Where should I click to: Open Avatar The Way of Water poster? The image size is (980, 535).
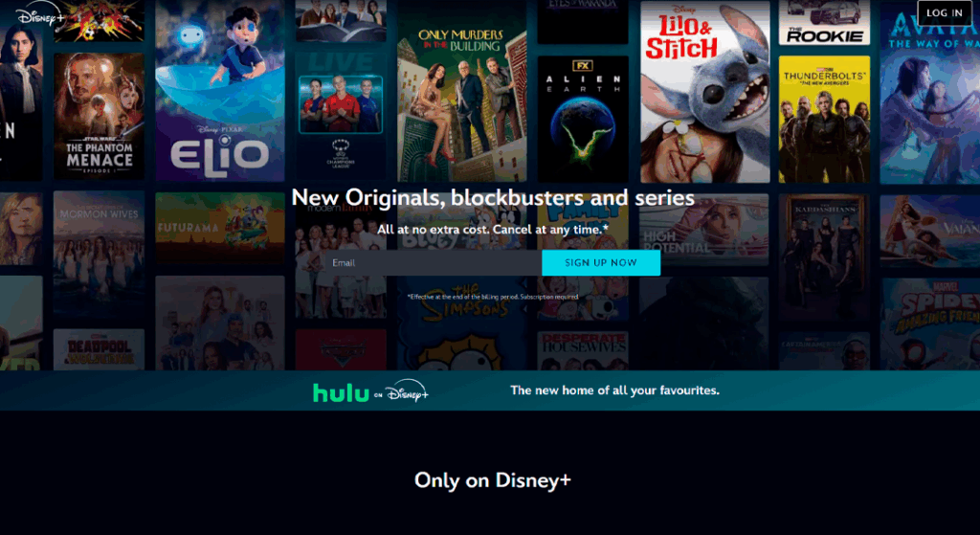[x=930, y=94]
